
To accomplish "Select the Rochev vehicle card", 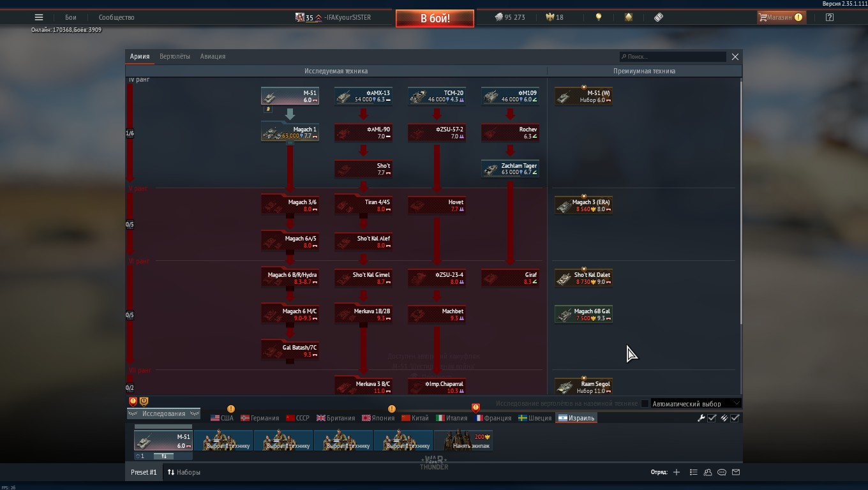I will (x=510, y=133).
